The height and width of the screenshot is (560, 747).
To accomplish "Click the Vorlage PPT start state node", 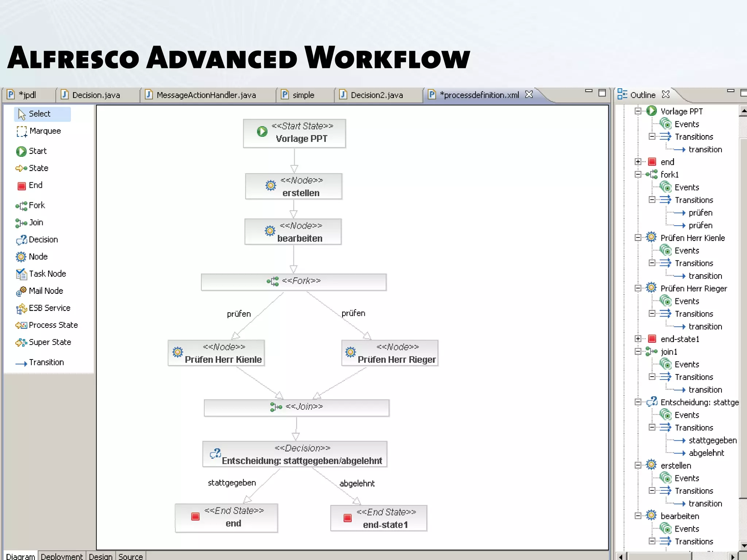I will (294, 133).
